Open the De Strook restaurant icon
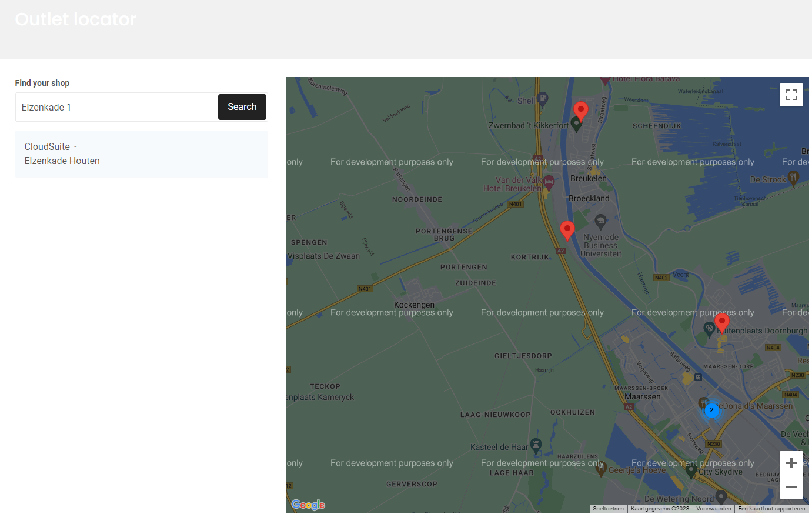 click(x=793, y=178)
